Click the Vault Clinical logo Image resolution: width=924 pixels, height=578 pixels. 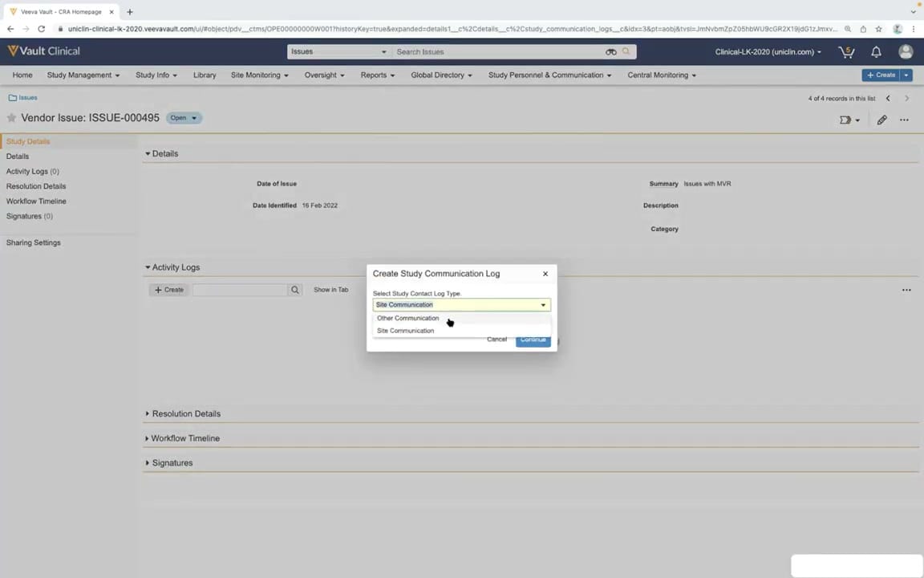[x=43, y=51]
